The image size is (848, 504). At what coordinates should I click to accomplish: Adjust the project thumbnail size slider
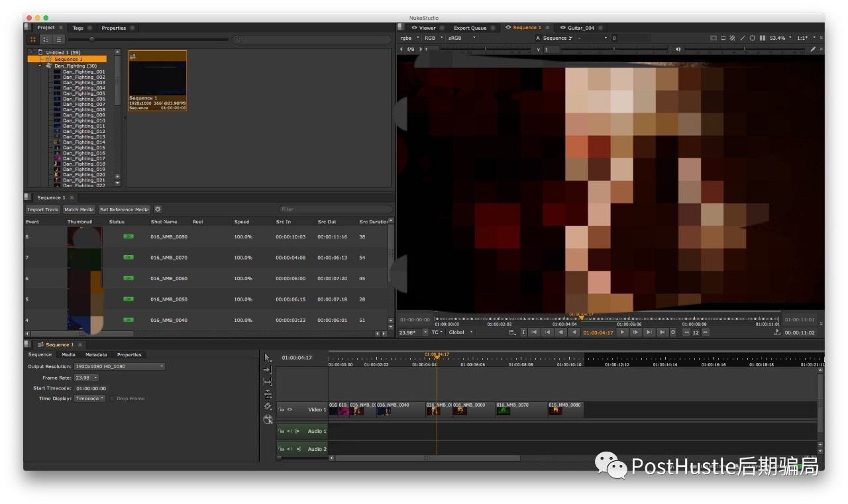tap(91, 39)
